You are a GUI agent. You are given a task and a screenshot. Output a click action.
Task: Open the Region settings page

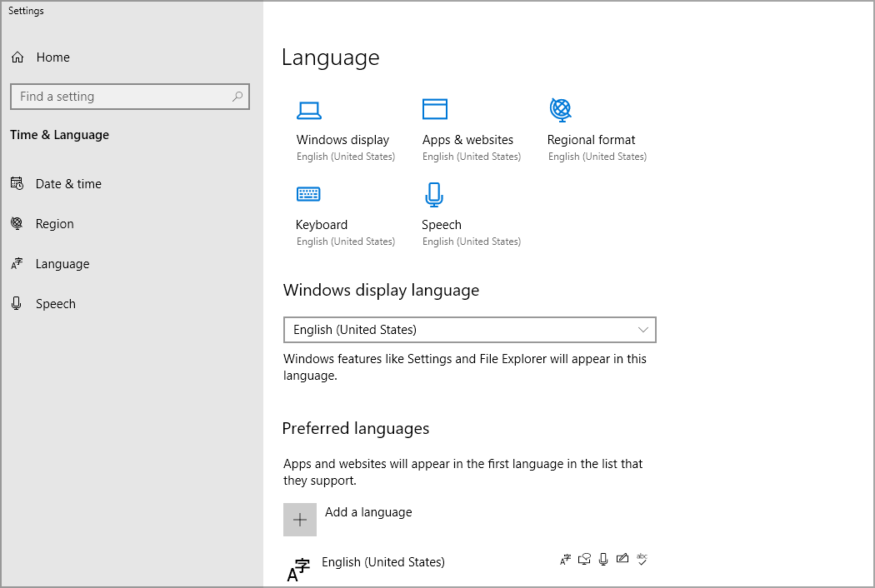pos(54,223)
